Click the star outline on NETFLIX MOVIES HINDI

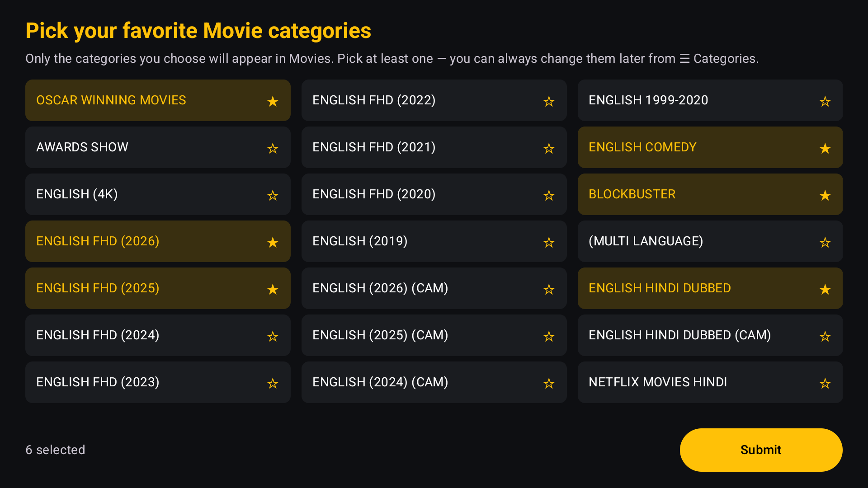[825, 383]
